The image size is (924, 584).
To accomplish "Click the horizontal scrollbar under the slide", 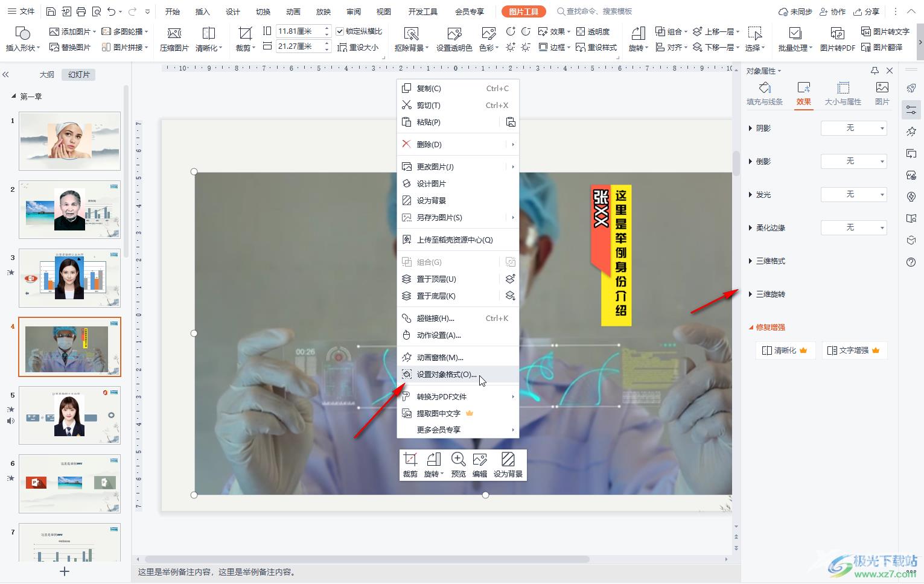I will (x=367, y=559).
